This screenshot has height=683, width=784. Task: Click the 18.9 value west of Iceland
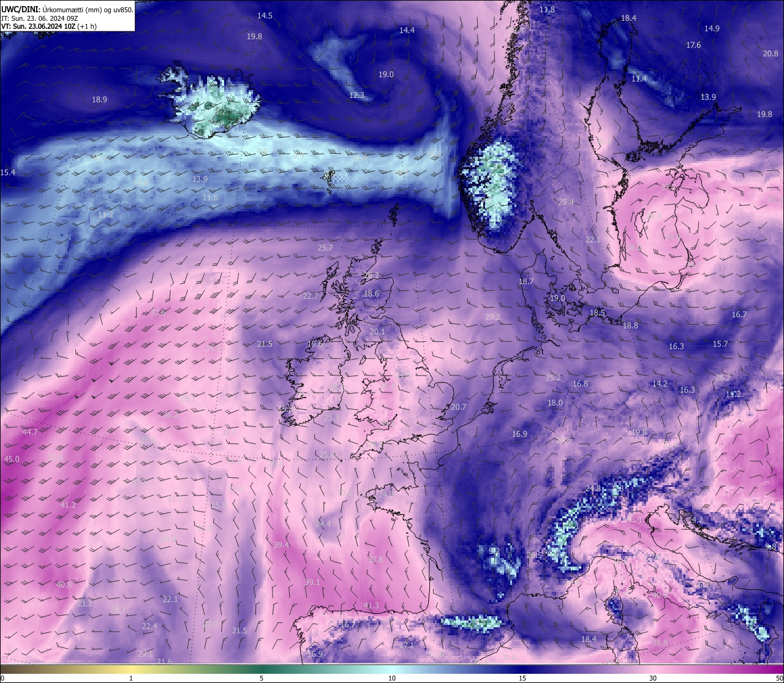coord(99,100)
